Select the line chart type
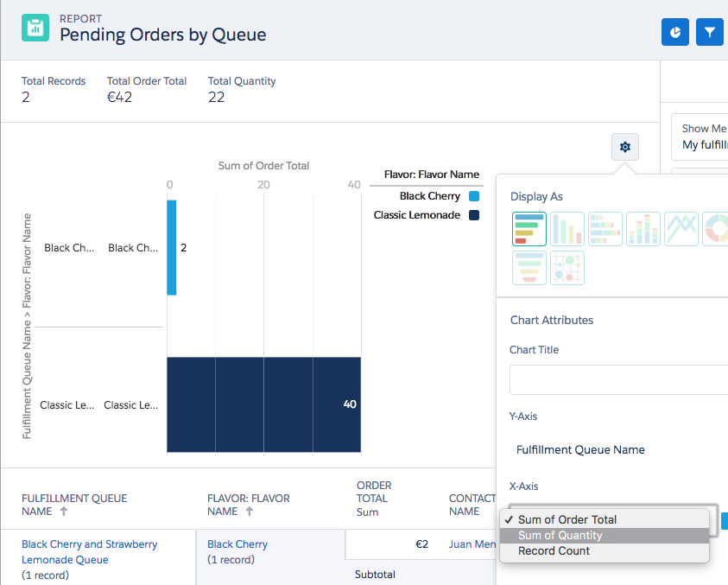Image resolution: width=728 pixels, height=585 pixels. point(681,229)
